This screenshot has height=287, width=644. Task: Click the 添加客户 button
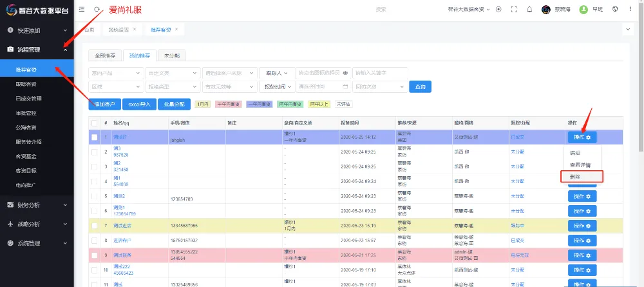click(104, 104)
